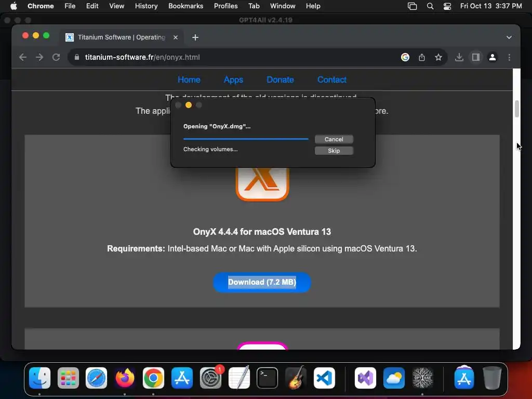Image resolution: width=532 pixels, height=399 pixels.
Task: Open the Edit menu
Action: (92, 6)
